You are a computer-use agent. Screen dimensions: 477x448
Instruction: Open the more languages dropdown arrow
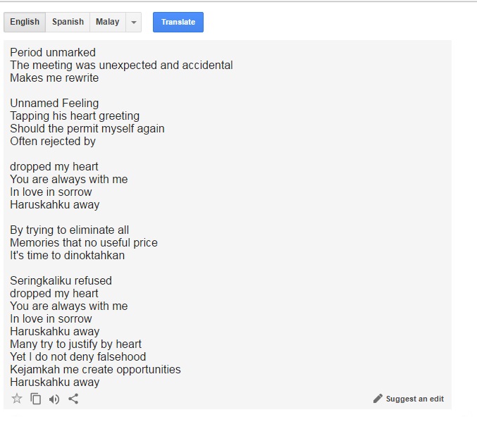tap(134, 22)
